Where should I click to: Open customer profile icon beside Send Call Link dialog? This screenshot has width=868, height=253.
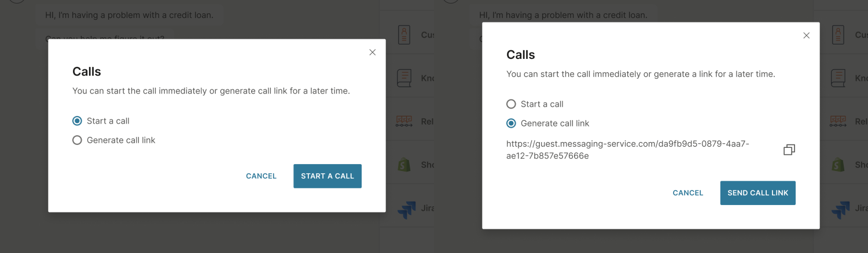click(838, 35)
